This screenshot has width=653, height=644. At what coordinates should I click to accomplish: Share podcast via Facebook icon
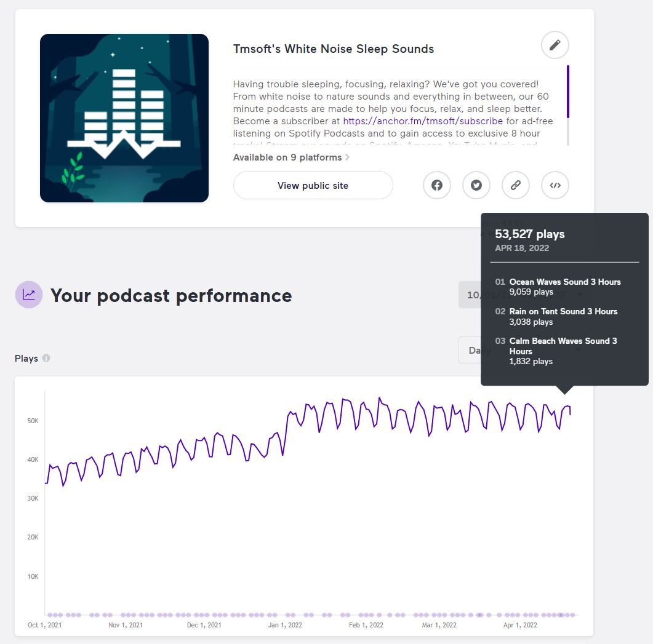click(436, 185)
